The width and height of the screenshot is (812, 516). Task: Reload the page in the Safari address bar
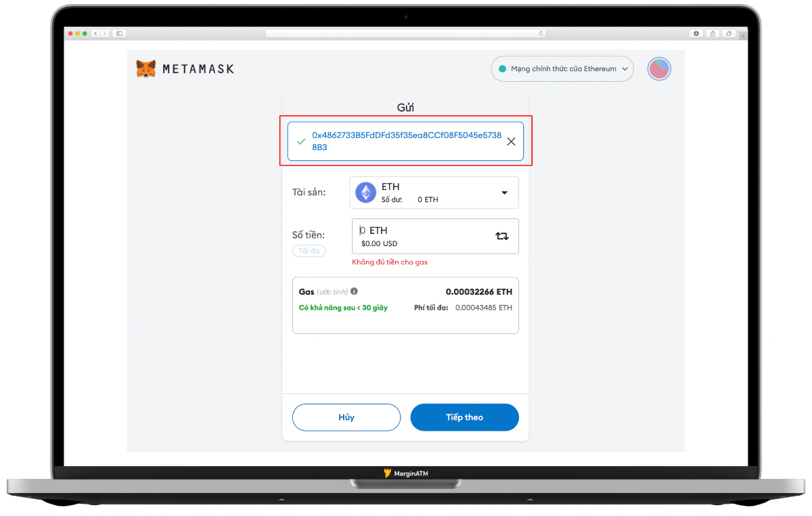541,33
